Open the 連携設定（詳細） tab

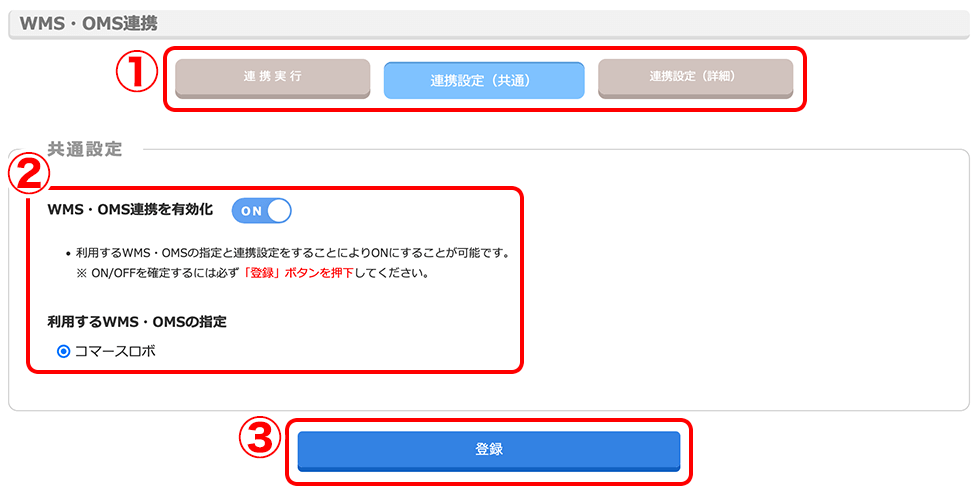tap(696, 79)
